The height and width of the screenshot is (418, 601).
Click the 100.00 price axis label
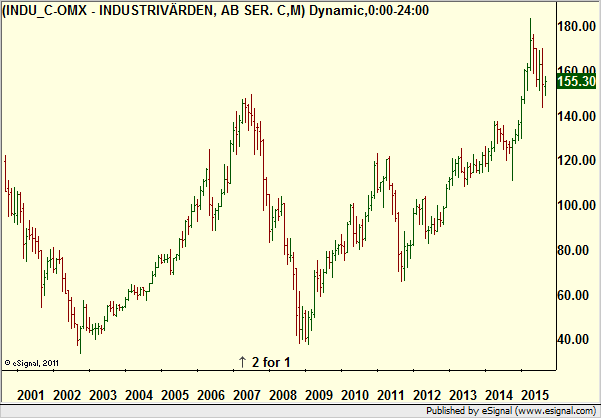(x=577, y=205)
